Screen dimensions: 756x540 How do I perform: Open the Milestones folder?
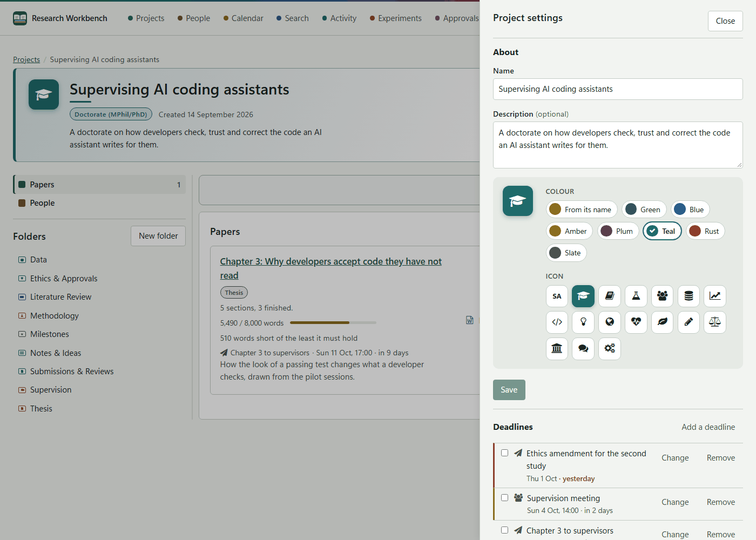pyautogui.click(x=44, y=334)
